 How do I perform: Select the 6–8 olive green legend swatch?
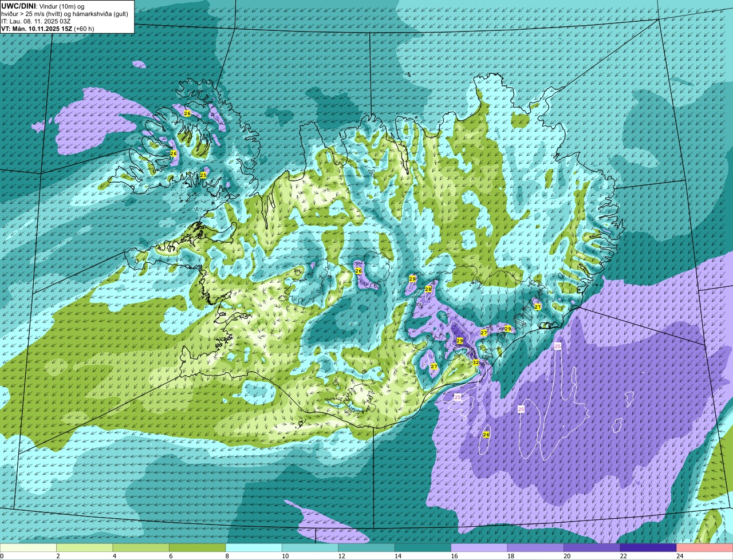click(x=198, y=548)
